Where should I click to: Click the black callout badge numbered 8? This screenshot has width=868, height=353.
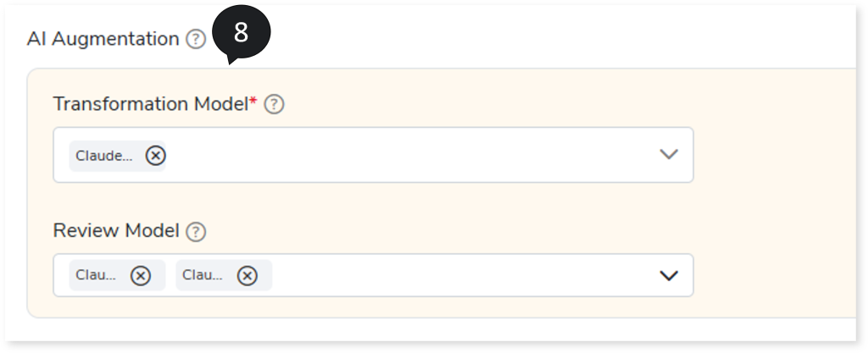[x=241, y=34]
